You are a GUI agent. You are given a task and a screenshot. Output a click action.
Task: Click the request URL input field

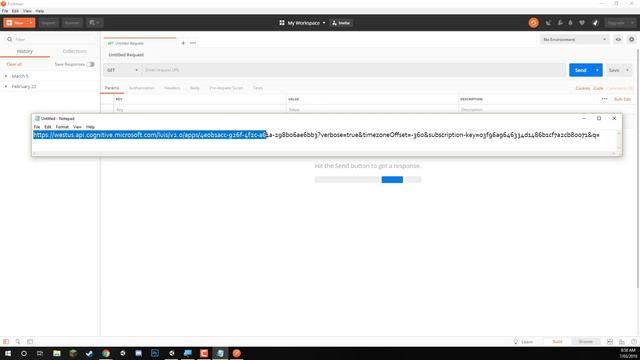(353, 70)
